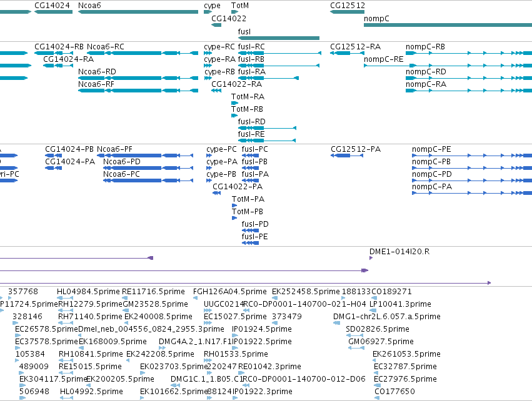Select protein TotM-PB
Image resolution: width=532 pixels, height=401 pixels.
(234, 218)
